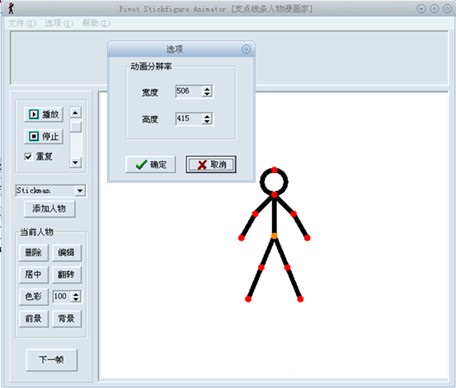Close the Pivot main window

tap(447, 9)
